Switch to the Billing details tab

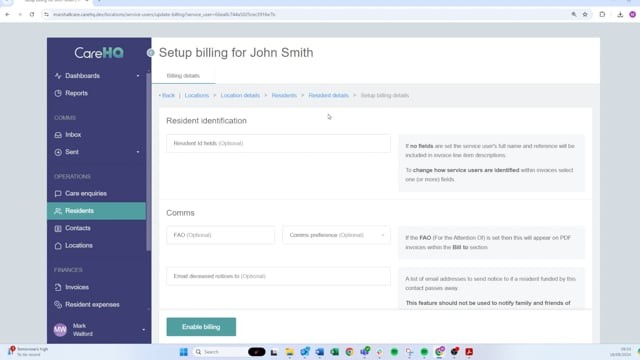coord(183,76)
